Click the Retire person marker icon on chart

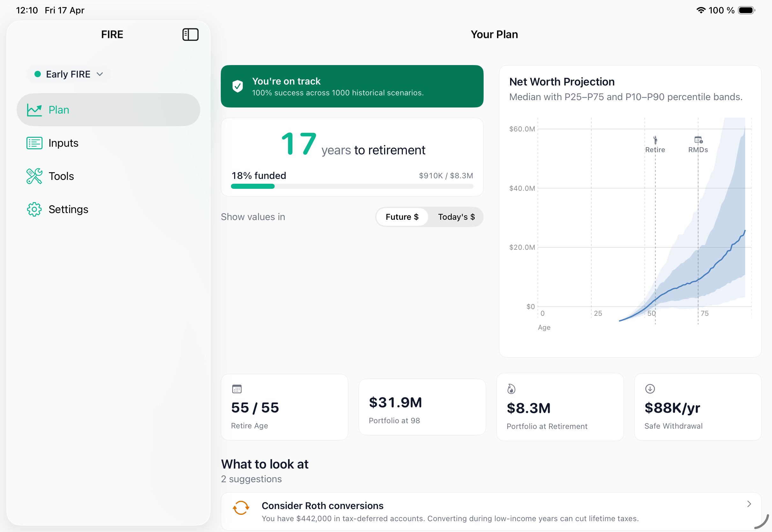(655, 140)
